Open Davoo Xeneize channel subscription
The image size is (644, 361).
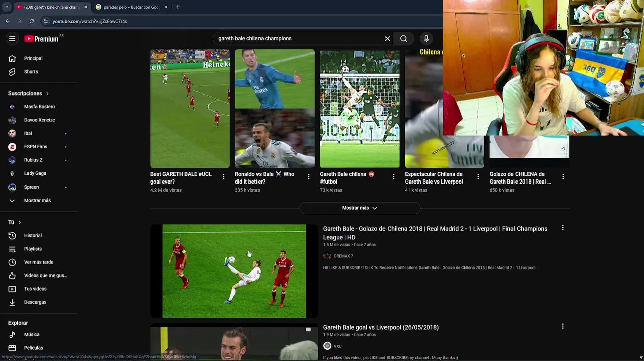(x=39, y=120)
